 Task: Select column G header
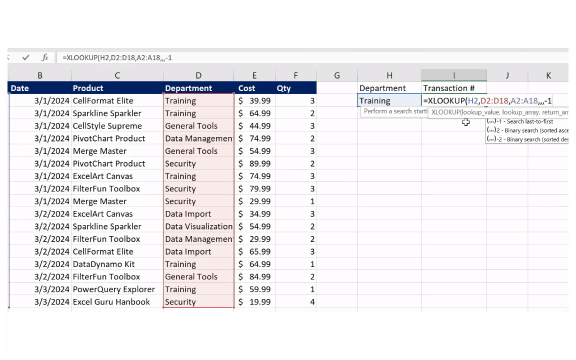[337, 75]
